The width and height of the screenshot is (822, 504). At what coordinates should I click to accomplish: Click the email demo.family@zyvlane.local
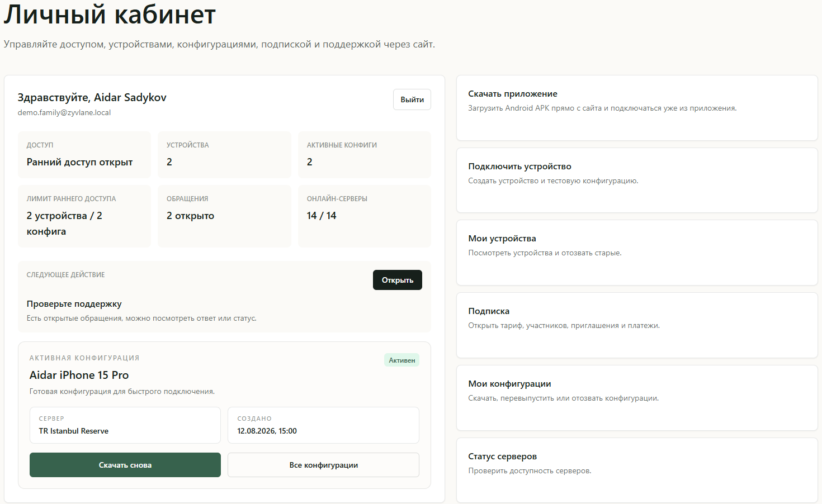(64, 112)
